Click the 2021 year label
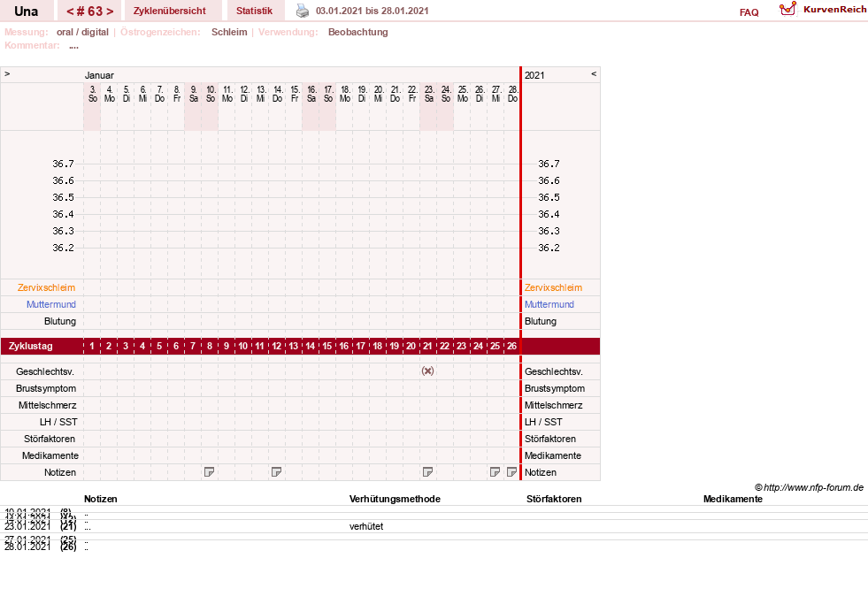The image size is (868, 604). click(534, 75)
